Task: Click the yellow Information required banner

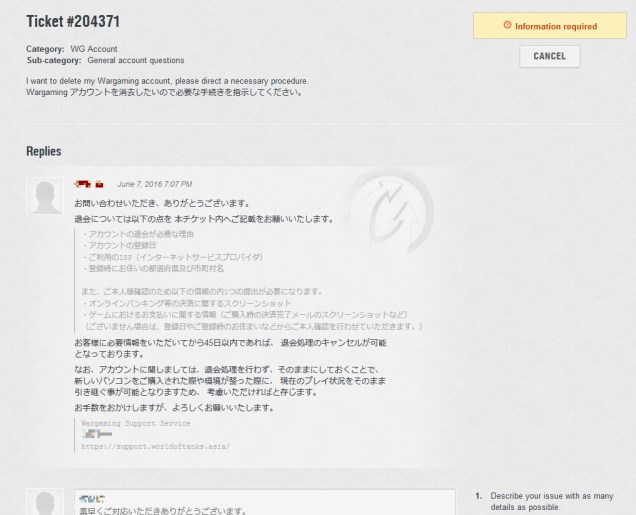Action: (549, 26)
